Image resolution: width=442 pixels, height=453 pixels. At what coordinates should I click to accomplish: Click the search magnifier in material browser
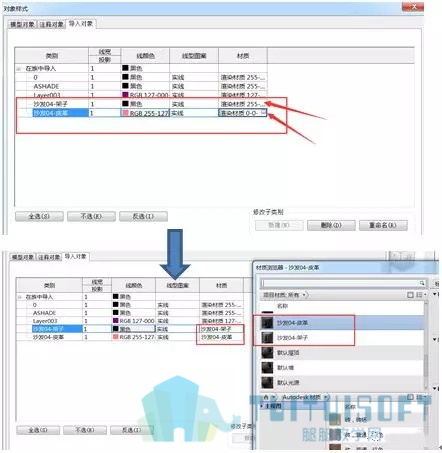click(x=422, y=283)
